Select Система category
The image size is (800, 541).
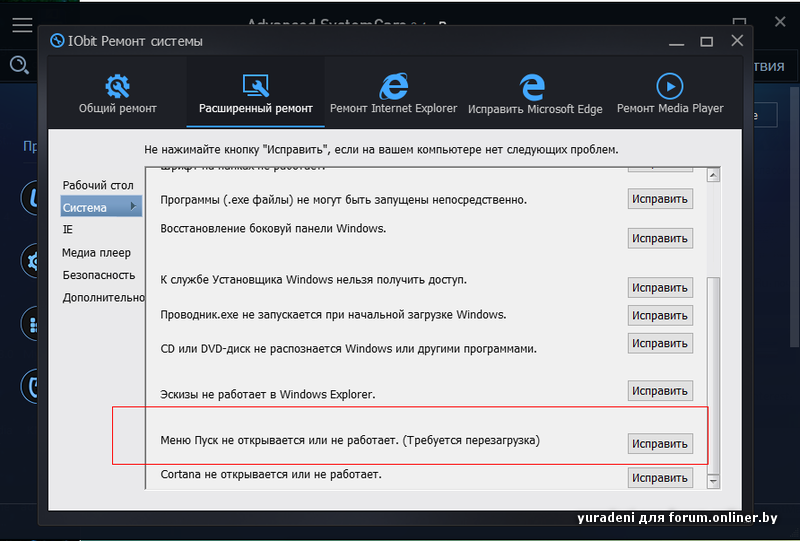pyautogui.click(x=101, y=207)
